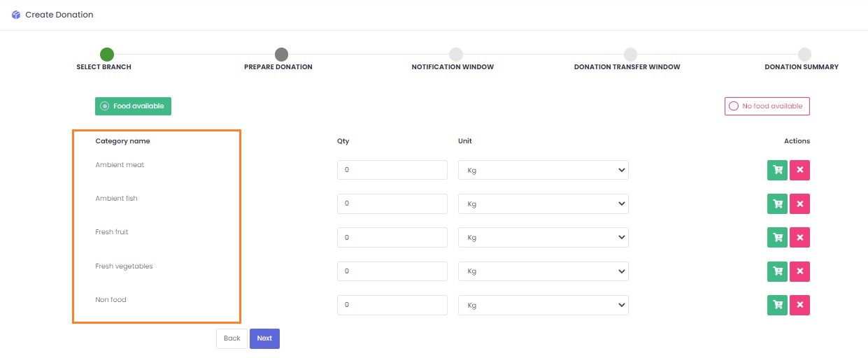The image size is (868, 358).
Task: Focus the Fresh vegetables quantity field
Action: point(392,271)
